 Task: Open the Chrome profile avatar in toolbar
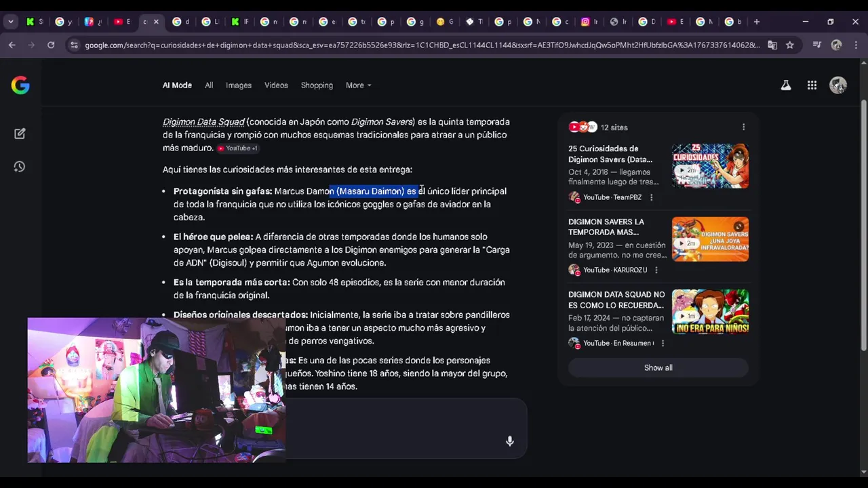click(x=836, y=45)
